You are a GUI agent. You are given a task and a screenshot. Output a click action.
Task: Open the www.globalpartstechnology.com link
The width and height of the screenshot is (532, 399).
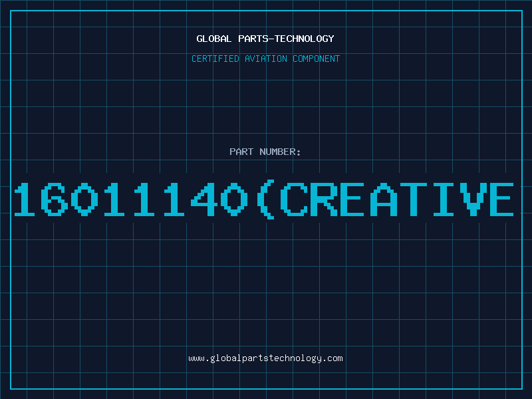(265, 358)
